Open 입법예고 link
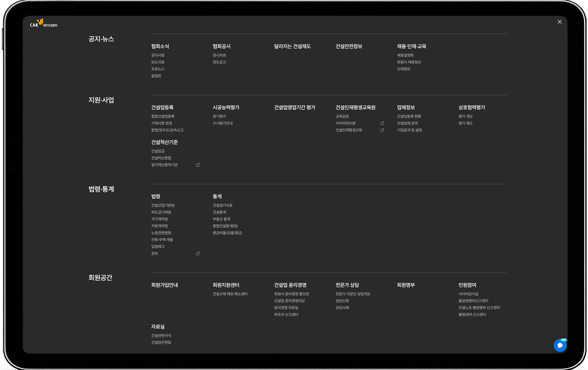This screenshot has height=370, width=588. (158, 247)
